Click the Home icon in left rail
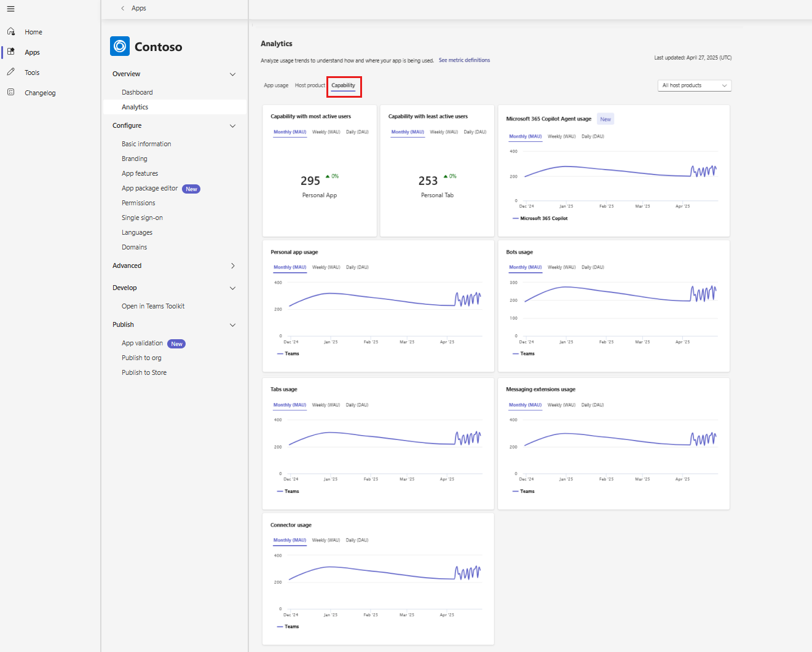812x652 pixels. (x=11, y=31)
